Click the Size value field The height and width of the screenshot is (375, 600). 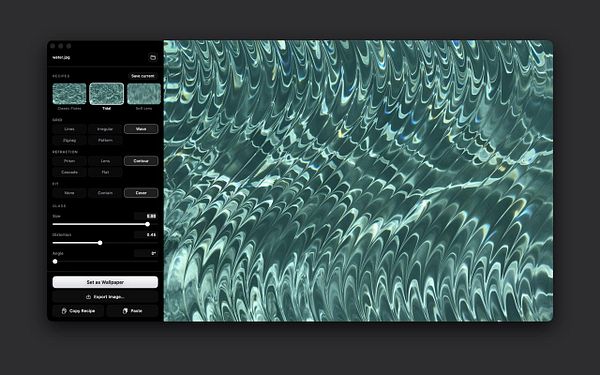(x=146, y=216)
